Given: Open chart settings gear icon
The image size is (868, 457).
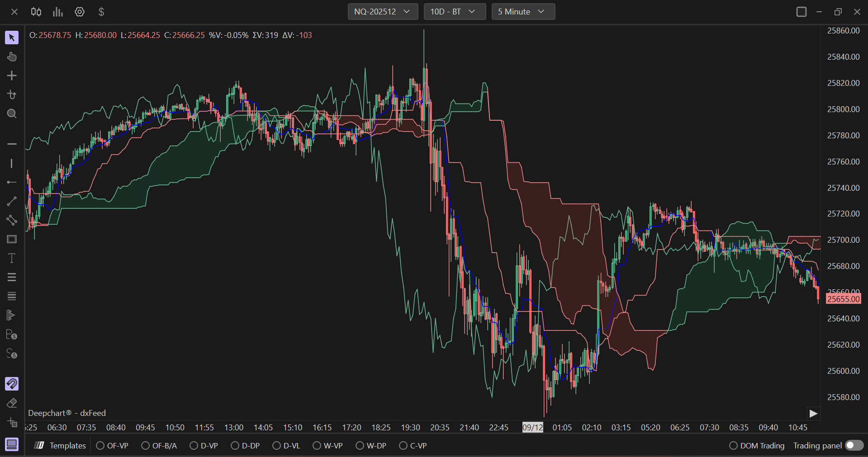Looking at the screenshot, I should pos(80,12).
